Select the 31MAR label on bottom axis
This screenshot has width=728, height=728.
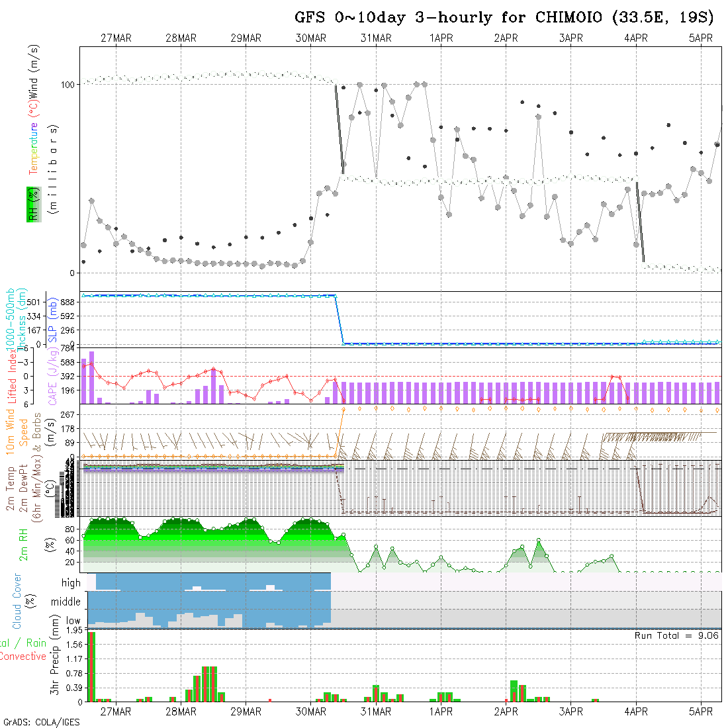point(376,711)
